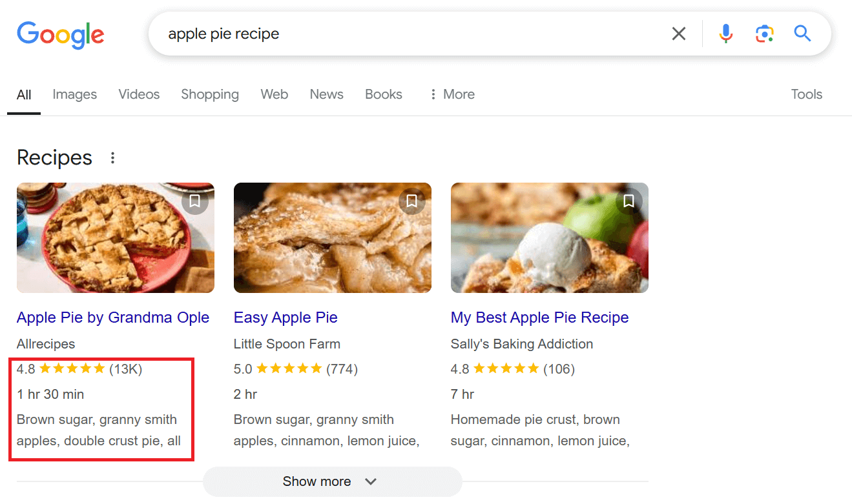Open the Easy Apple Pie recipe
The width and height of the screenshot is (852, 504).
tap(286, 318)
